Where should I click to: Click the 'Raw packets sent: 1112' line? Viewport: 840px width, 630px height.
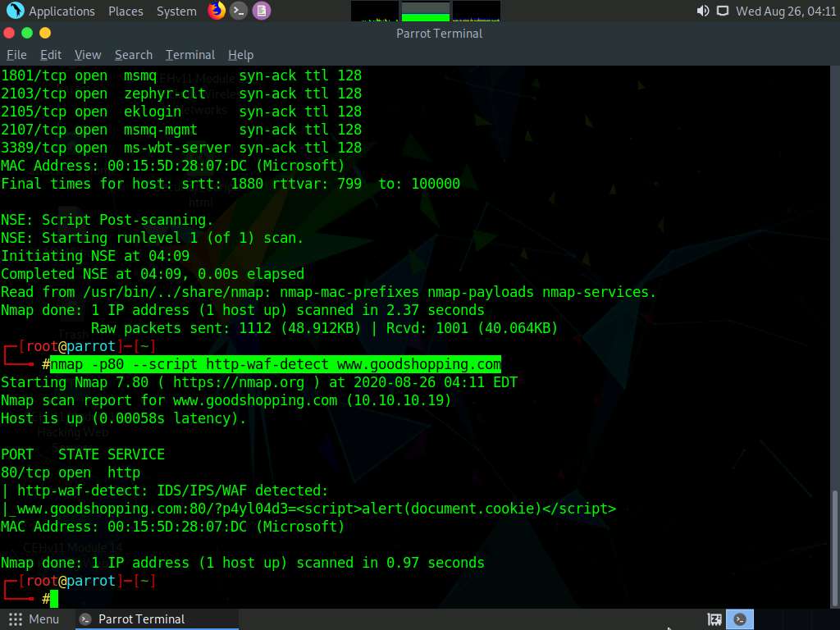324,328
